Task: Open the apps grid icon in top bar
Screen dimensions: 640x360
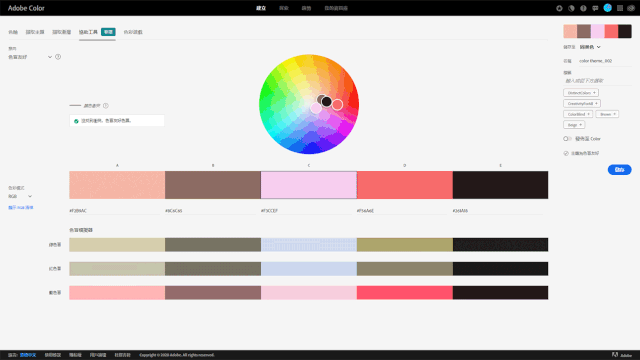Action: [620, 8]
